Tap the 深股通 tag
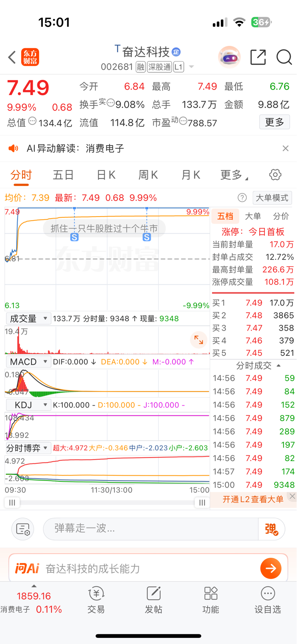The width and height of the screenshot is (297, 644). point(160,67)
